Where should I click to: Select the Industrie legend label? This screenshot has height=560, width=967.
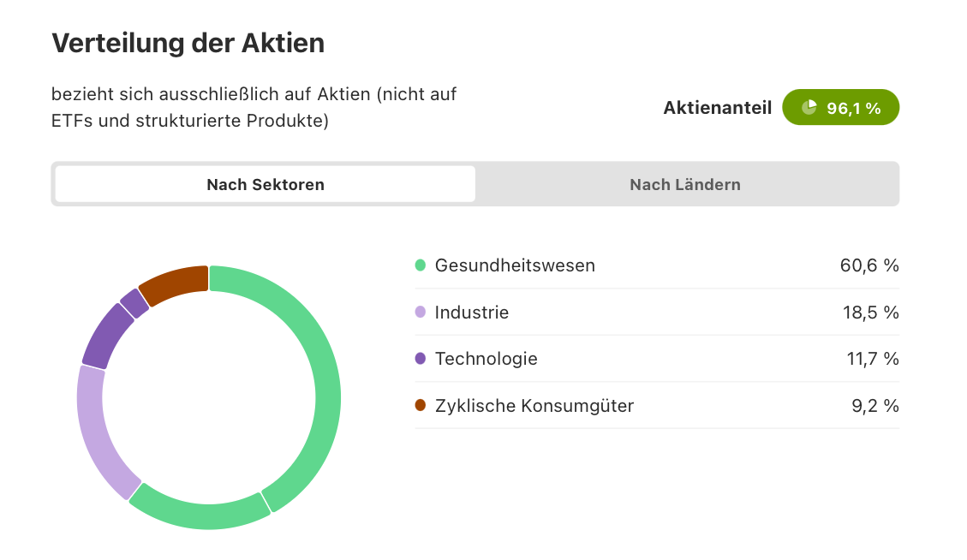tap(472, 312)
